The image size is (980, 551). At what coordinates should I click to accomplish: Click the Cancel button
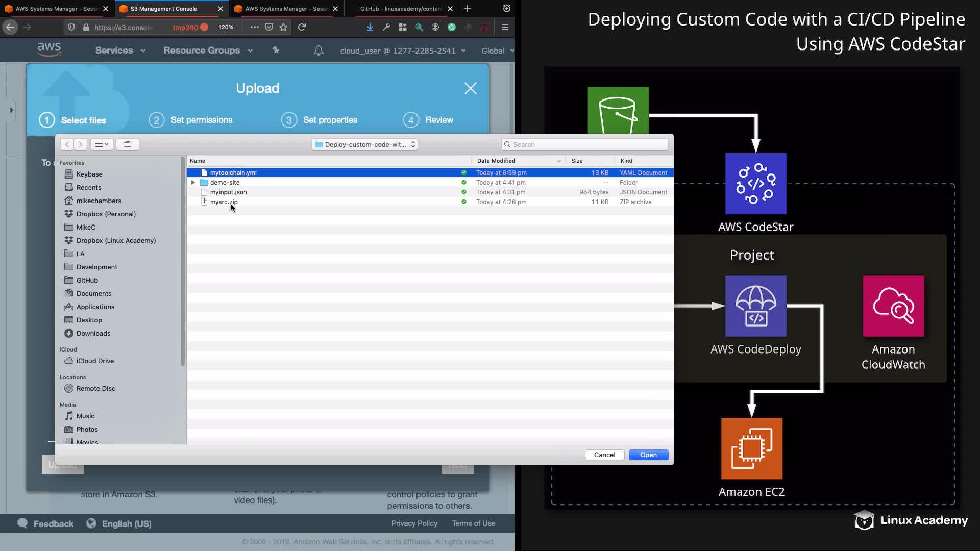pos(604,455)
